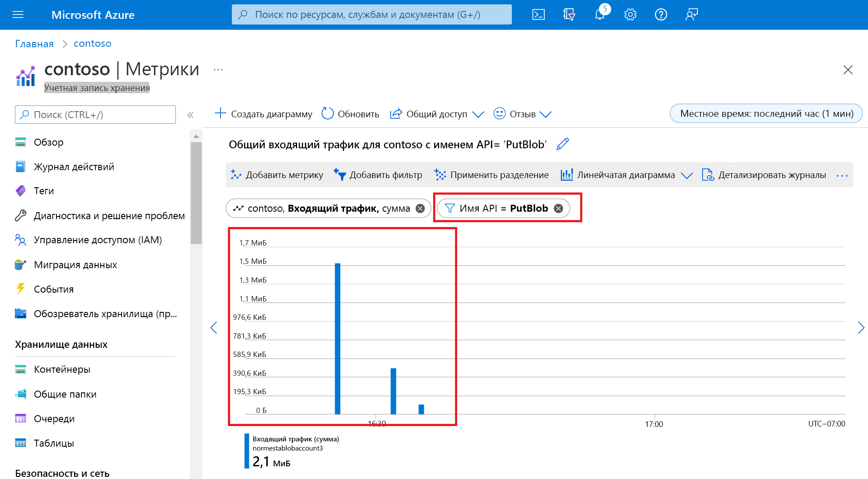Open the chart toolbar more options ellipsis
This screenshot has width=868, height=479.
[x=842, y=175]
